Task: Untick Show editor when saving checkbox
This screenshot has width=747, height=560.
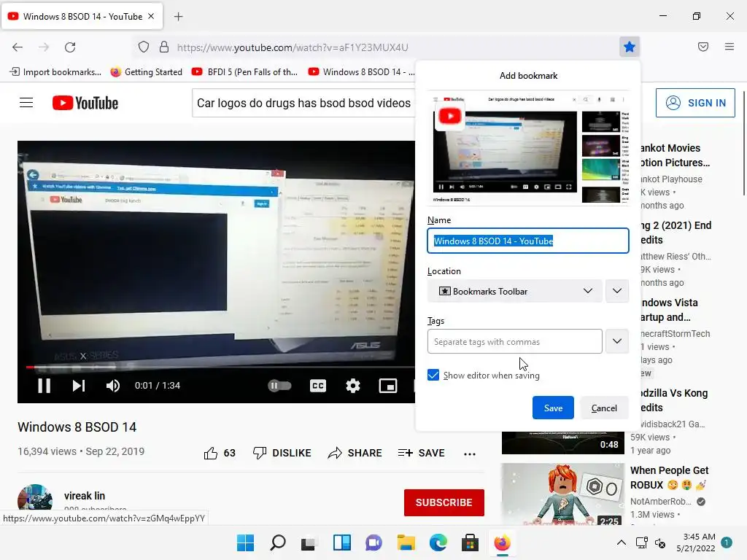Action: click(433, 376)
